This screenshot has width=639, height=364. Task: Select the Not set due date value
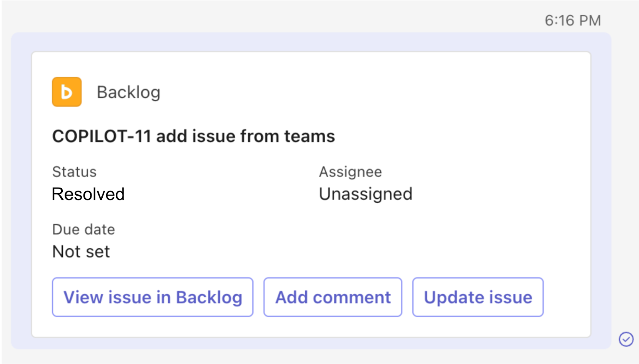(x=81, y=252)
